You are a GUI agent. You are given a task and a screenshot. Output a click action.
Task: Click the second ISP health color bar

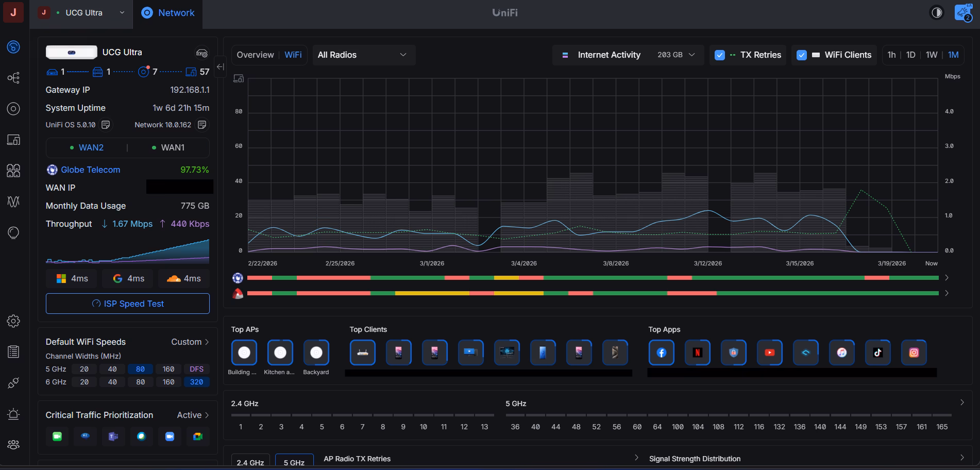(x=593, y=293)
